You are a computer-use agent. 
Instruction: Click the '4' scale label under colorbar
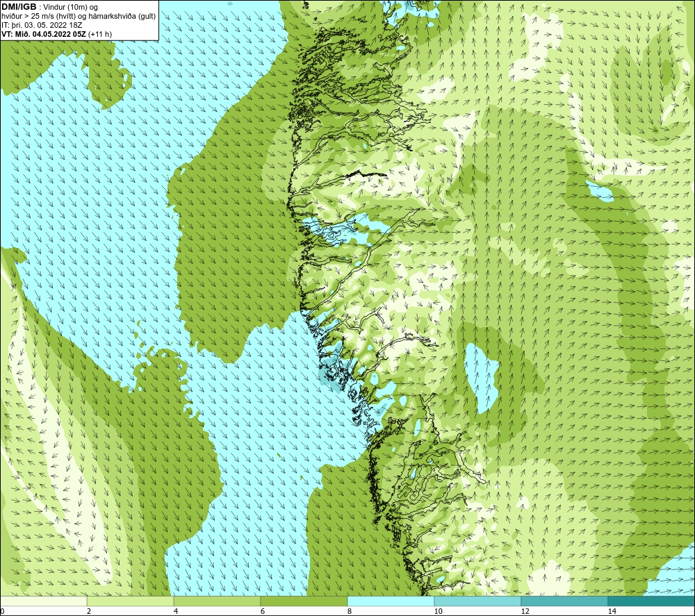[x=176, y=611]
